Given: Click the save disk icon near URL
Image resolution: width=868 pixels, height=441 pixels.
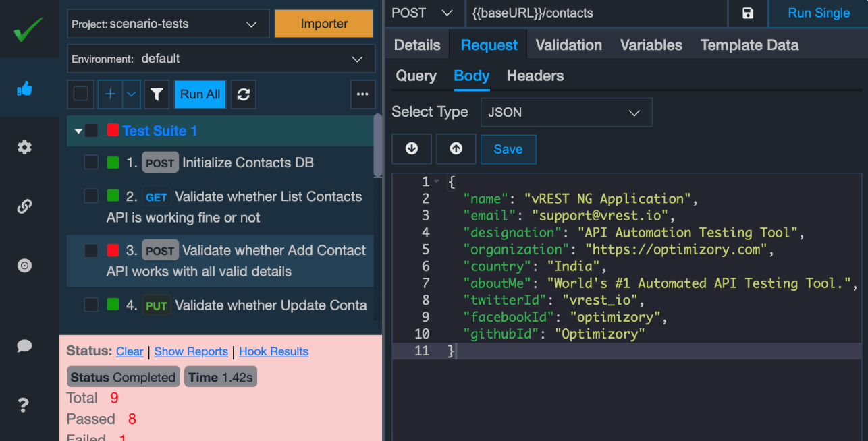Looking at the screenshot, I should [748, 13].
